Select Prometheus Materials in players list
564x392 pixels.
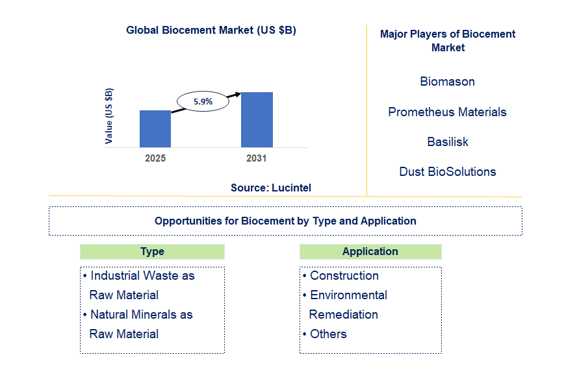[x=447, y=112]
